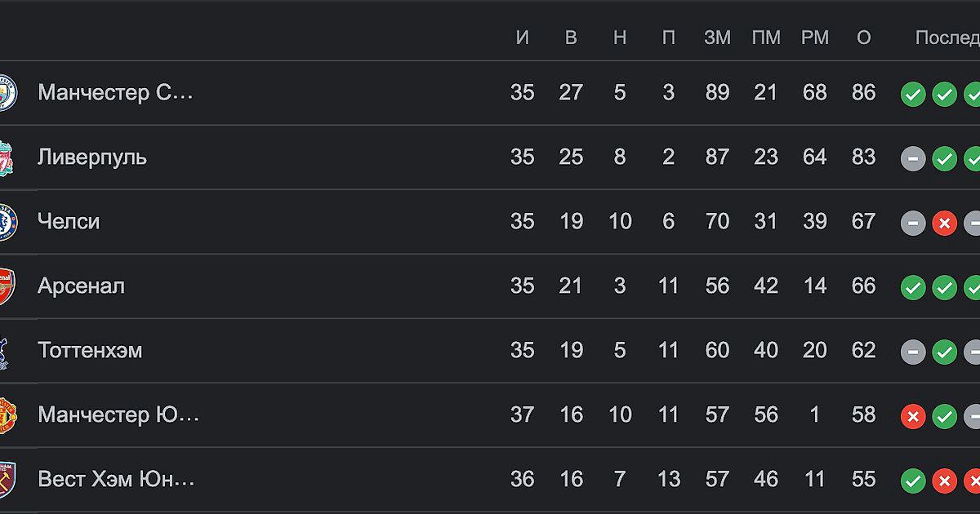Open the Арсенал team link
The height and width of the screenshot is (514, 980).
[81, 286]
